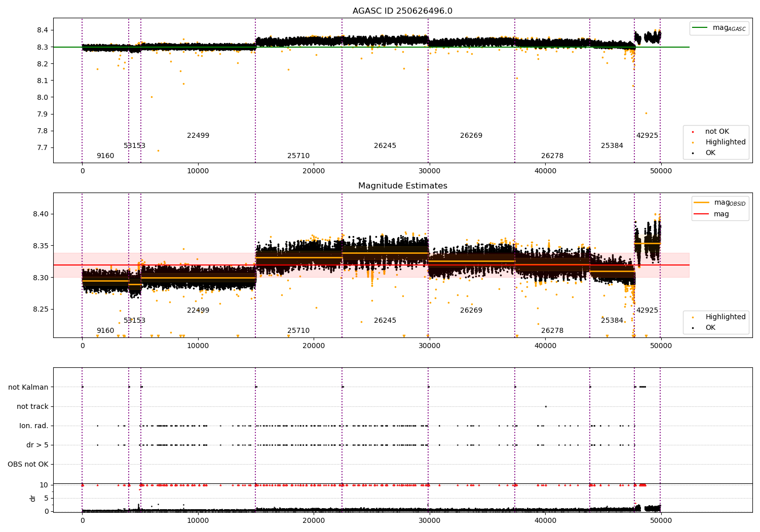760x532 pixels.
Task: Click obsid label 25710 in middle plot
Action: pos(298,331)
